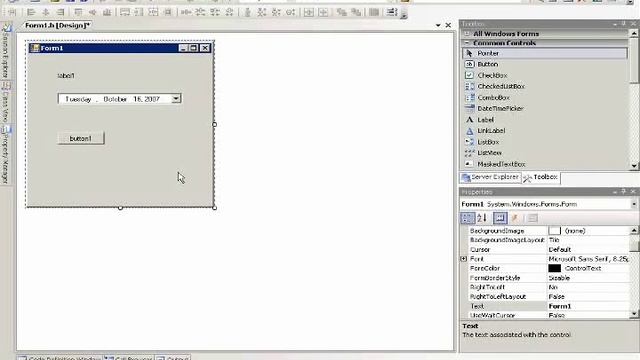640x360 pixels.
Task: Select the Form1.h [Design] document tab
Action: pyautogui.click(x=57, y=25)
